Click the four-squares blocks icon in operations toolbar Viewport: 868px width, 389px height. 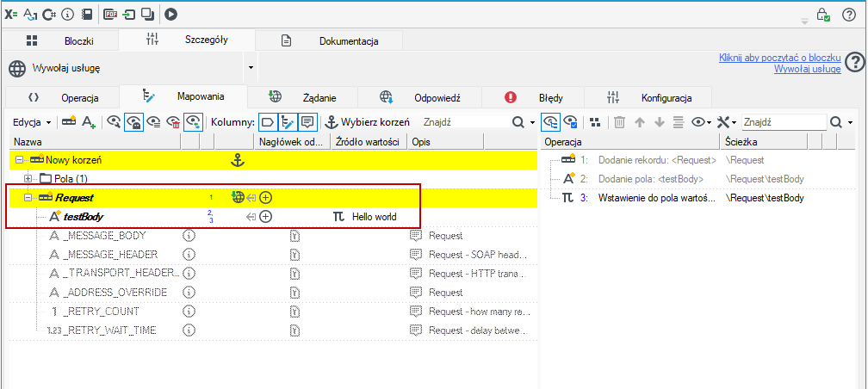(x=594, y=122)
